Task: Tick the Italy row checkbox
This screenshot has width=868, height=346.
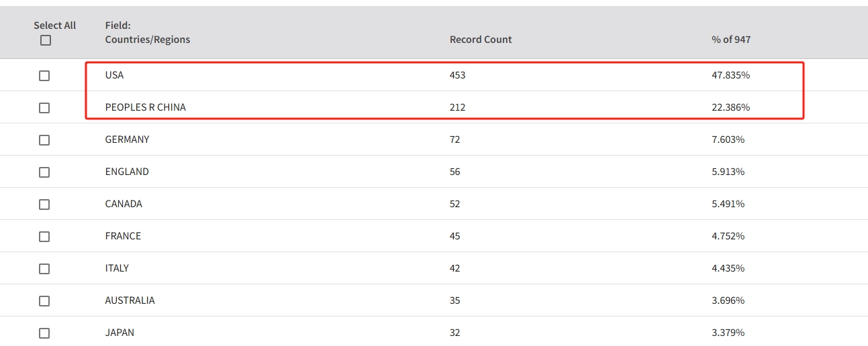Action: (44, 269)
